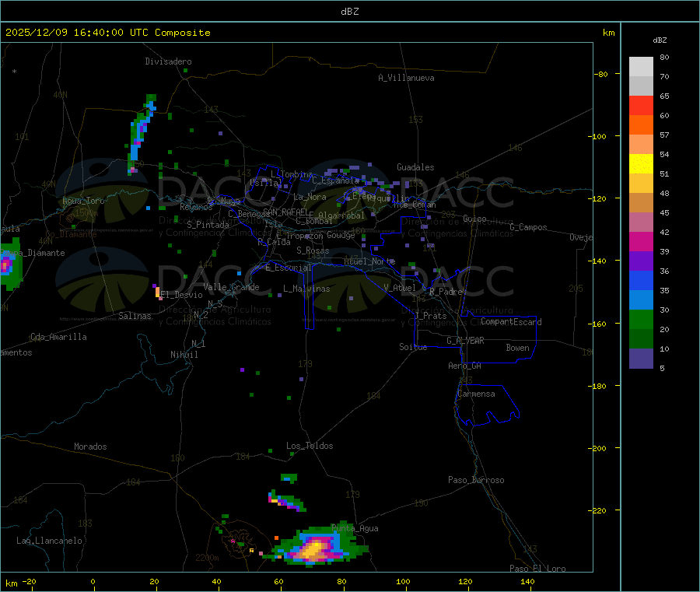This screenshot has height=592, width=700.
Task: Click the 'Paso_Barroso' label
Action: tap(476, 480)
